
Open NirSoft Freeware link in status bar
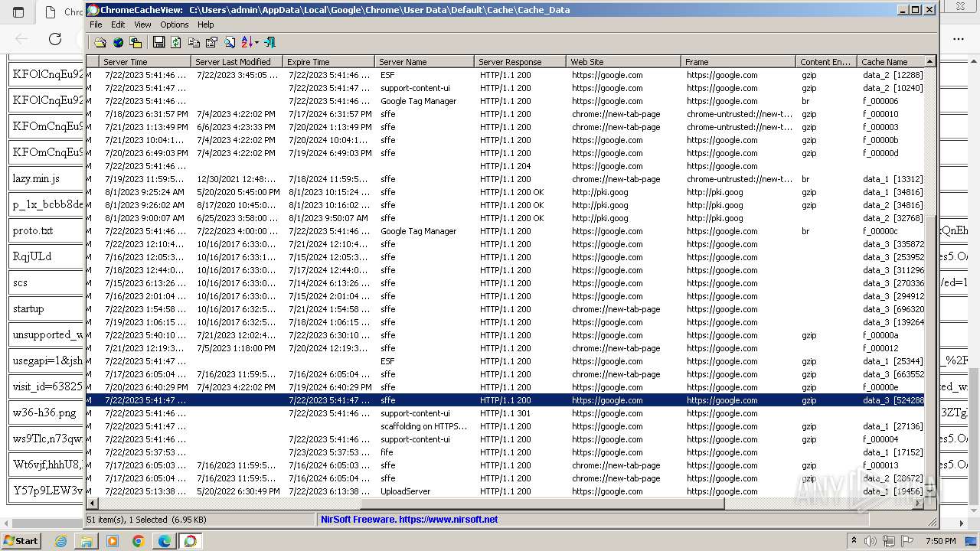[410, 520]
